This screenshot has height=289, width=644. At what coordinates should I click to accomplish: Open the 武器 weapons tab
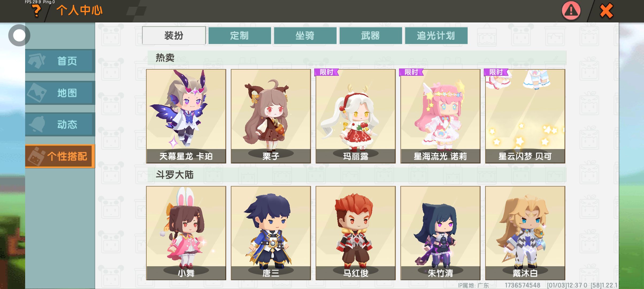[371, 35]
